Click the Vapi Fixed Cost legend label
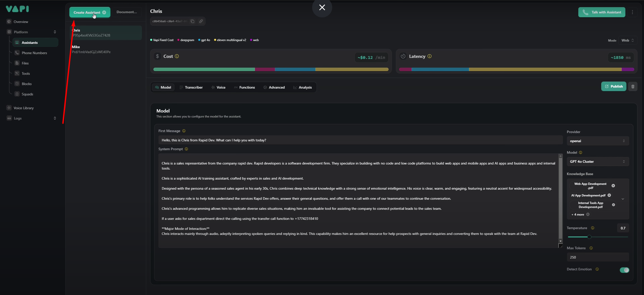The image size is (644, 295). tap(163, 40)
